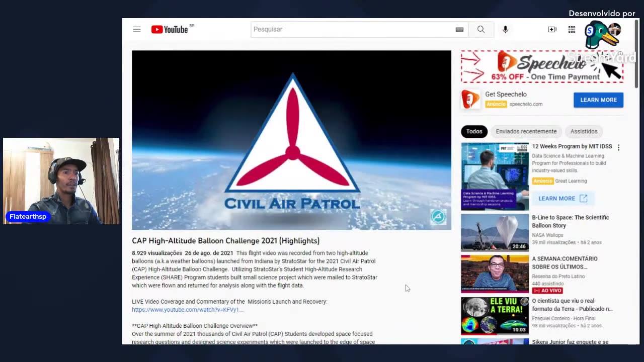Click the magnifier search button
The image size is (644, 362).
coord(481,30)
